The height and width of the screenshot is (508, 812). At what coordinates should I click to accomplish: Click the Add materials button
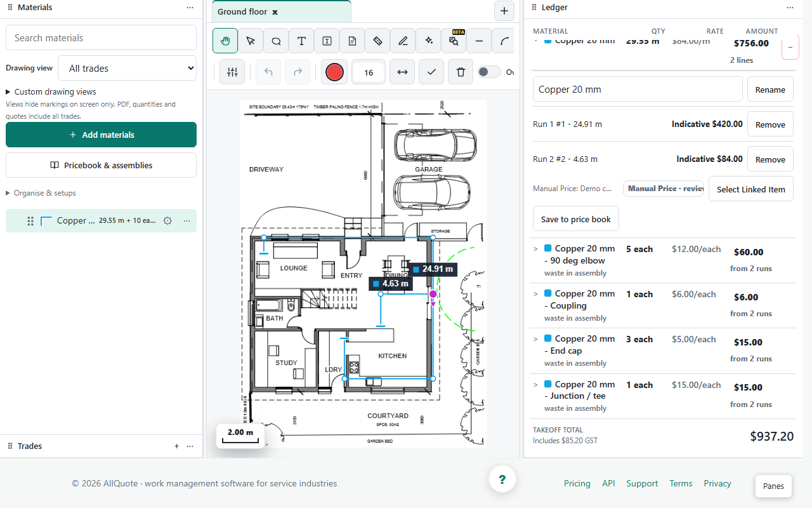pos(101,135)
